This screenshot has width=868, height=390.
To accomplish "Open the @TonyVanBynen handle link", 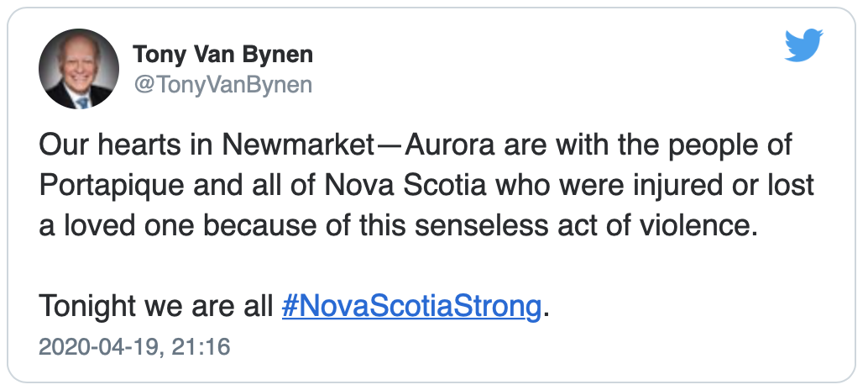I will [222, 85].
